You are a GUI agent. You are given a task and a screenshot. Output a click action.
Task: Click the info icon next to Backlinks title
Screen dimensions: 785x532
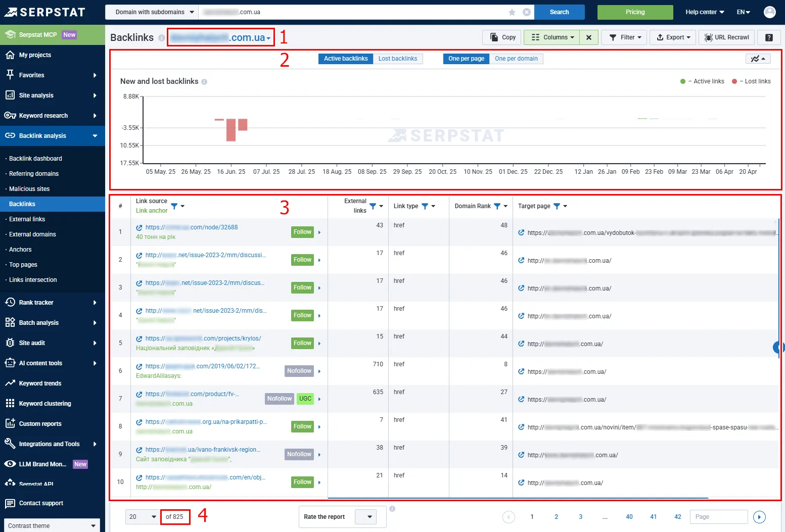161,38
